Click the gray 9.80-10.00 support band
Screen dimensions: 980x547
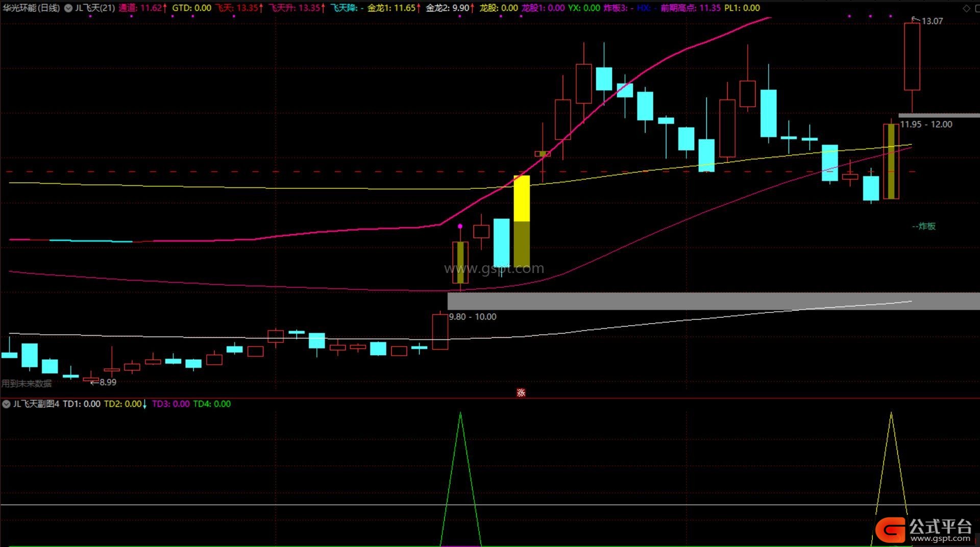[714, 301]
